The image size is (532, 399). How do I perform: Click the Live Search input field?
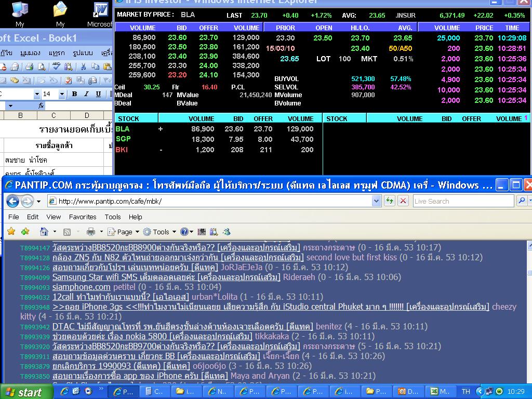tap(463, 201)
